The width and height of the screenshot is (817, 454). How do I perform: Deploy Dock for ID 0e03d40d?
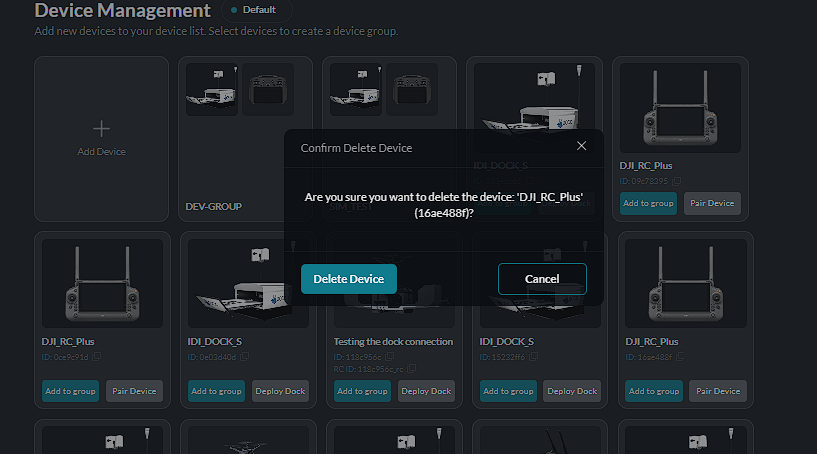click(x=280, y=391)
